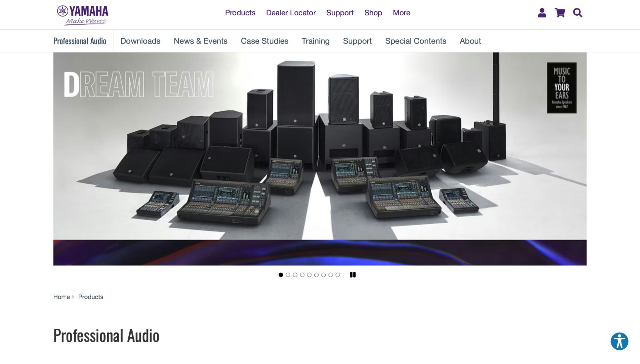Pause the banner carousel
The height and width of the screenshot is (364, 640).
click(352, 275)
